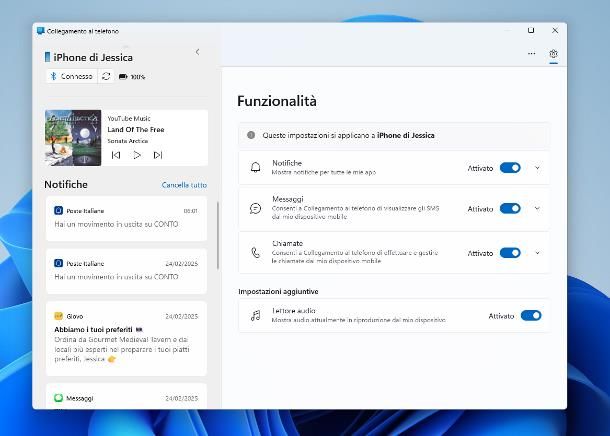This screenshot has width=610, height=436.
Task: Click the iPhone di Jessica device title
Action: (x=93, y=58)
